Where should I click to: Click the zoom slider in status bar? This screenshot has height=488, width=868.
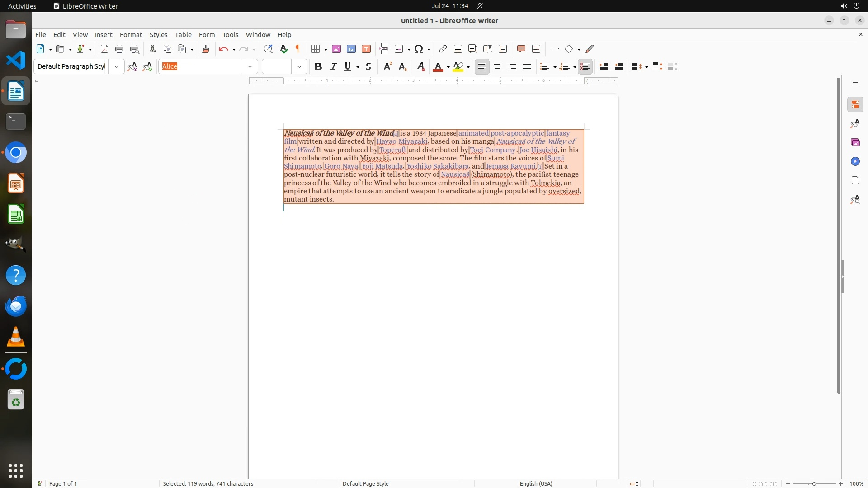coord(814,483)
